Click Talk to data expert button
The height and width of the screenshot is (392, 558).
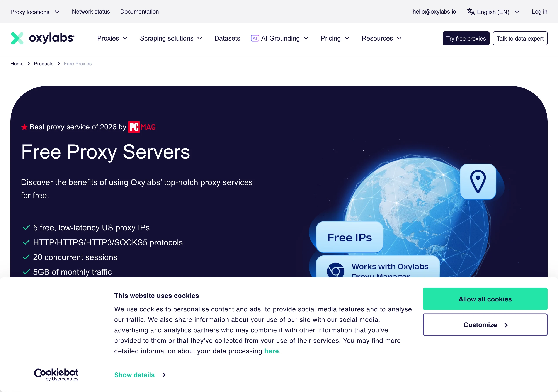click(520, 38)
